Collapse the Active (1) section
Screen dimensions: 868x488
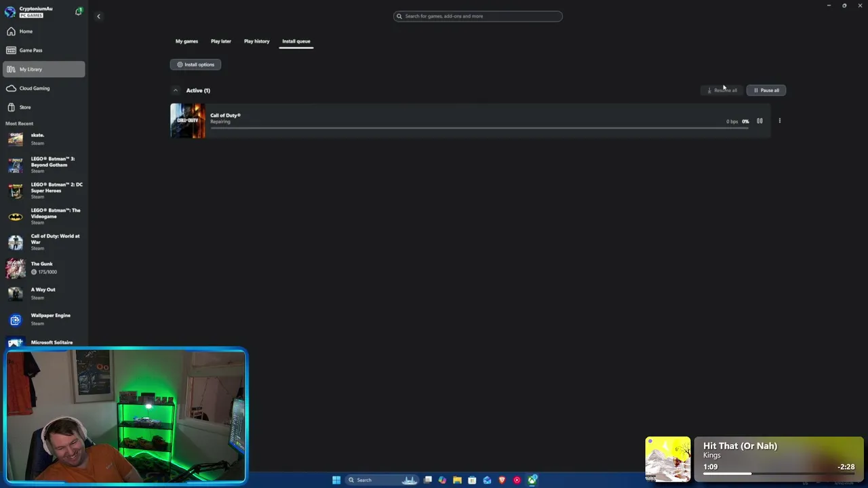point(176,90)
